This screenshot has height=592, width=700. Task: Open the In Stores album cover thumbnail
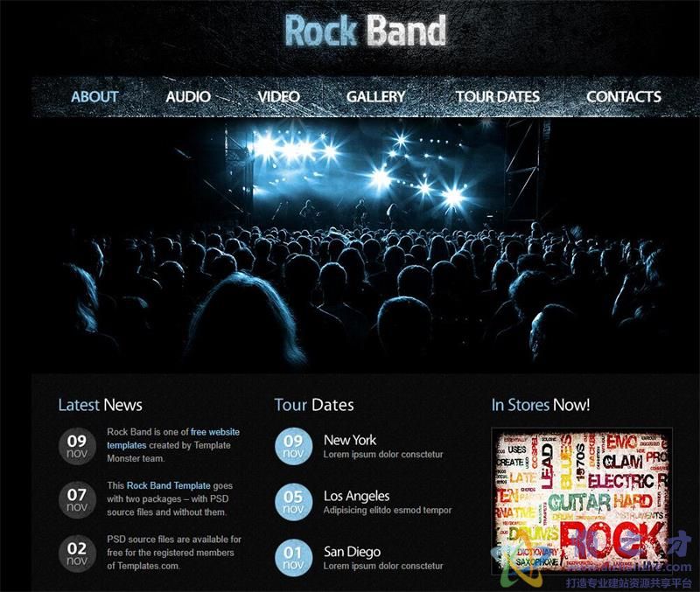tap(582, 501)
